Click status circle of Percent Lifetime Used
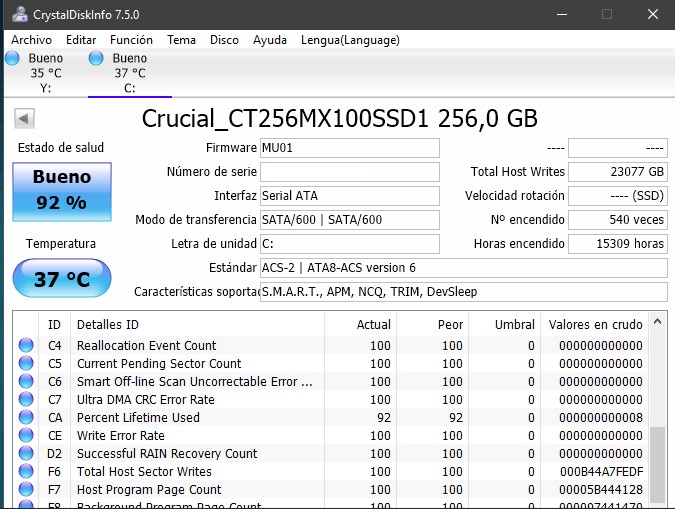Viewport: 675px width, 509px height. [26, 417]
